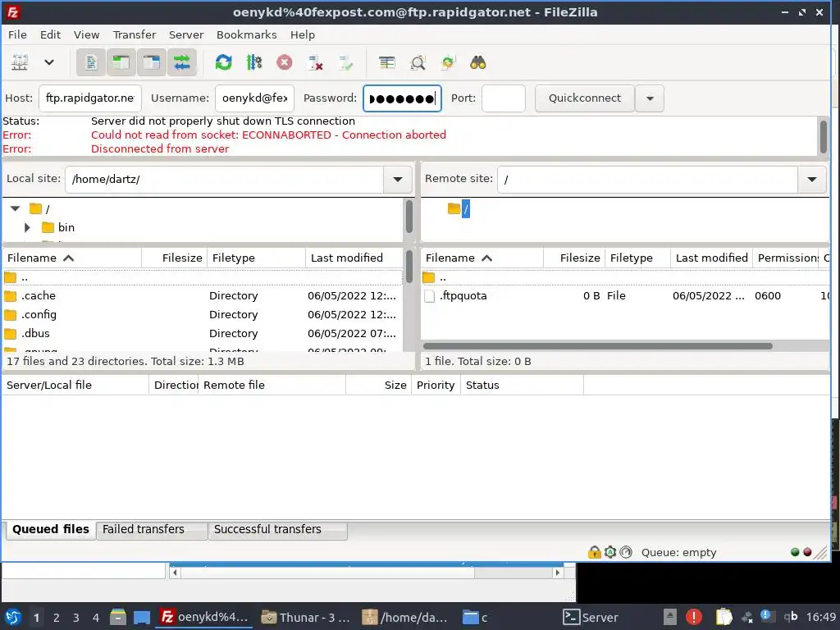Viewport: 840px width, 630px height.
Task: Click the Reconnect to last server icon
Action: click(x=345, y=62)
